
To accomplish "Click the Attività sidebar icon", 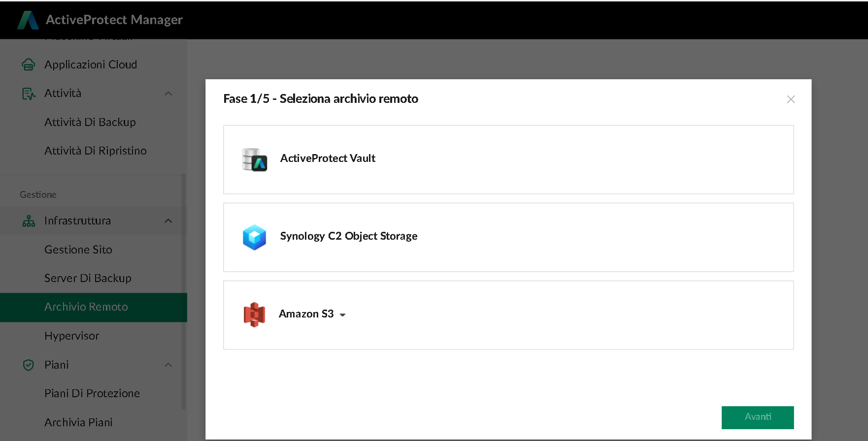I will coord(29,94).
